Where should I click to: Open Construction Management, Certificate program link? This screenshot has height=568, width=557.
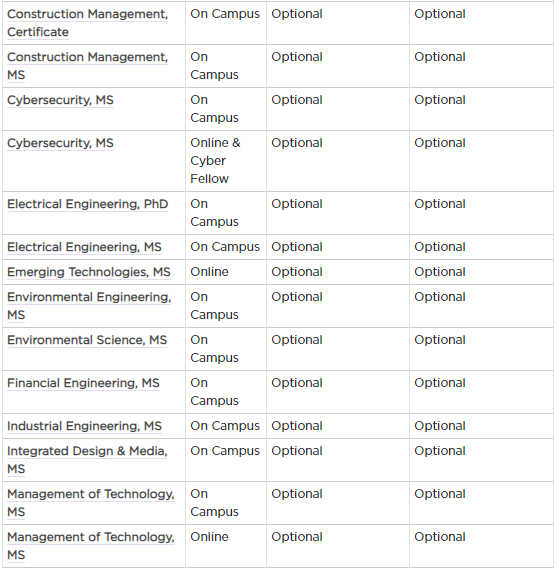click(x=87, y=23)
